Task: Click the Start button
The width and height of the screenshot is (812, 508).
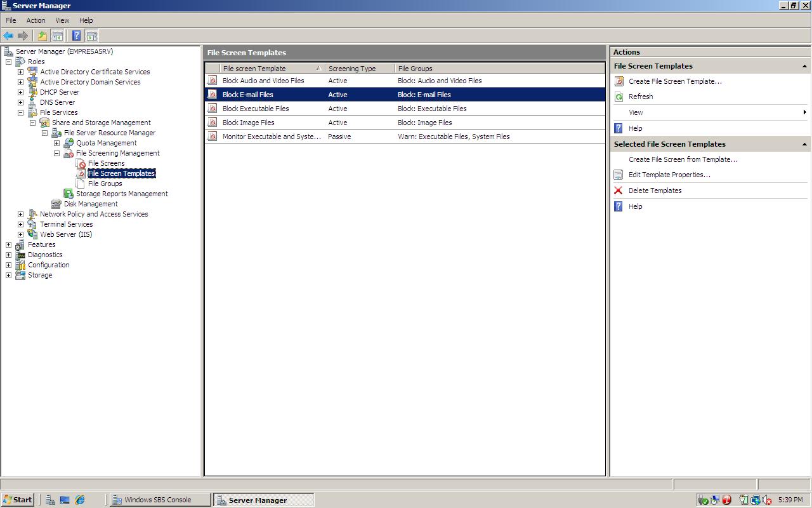Action: (x=18, y=500)
